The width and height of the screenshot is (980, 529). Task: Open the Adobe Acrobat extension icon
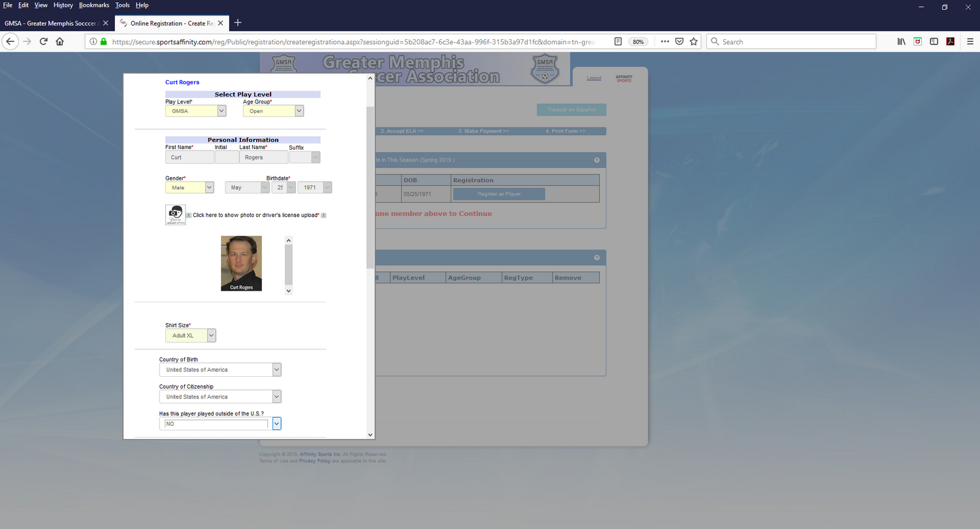[951, 41]
